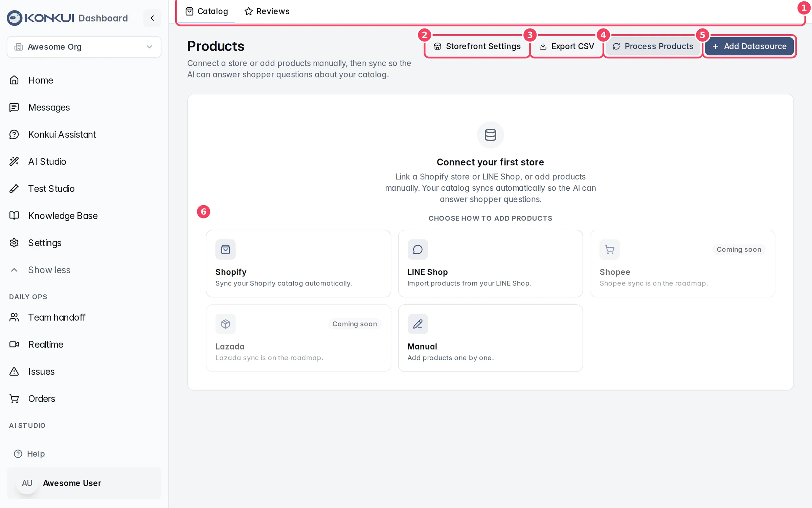Click the database icon above Connect your first store
Viewport: 812px width, 508px height.
(490, 135)
